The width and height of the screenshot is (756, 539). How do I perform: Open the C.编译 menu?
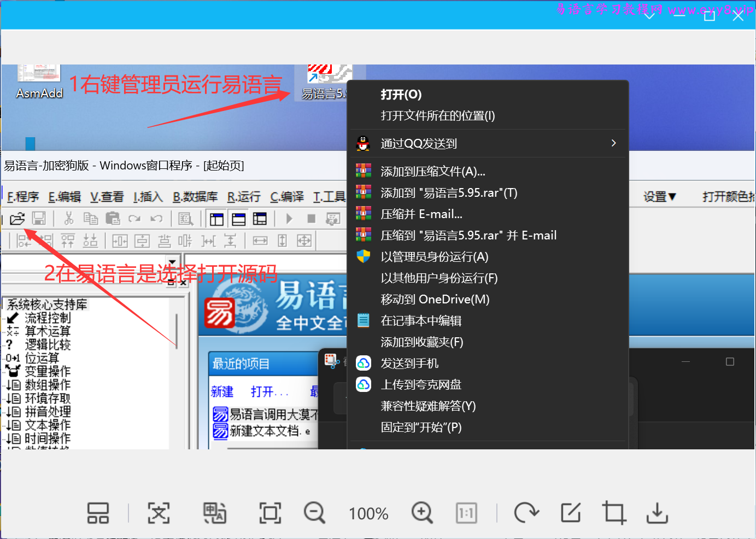[x=287, y=197]
